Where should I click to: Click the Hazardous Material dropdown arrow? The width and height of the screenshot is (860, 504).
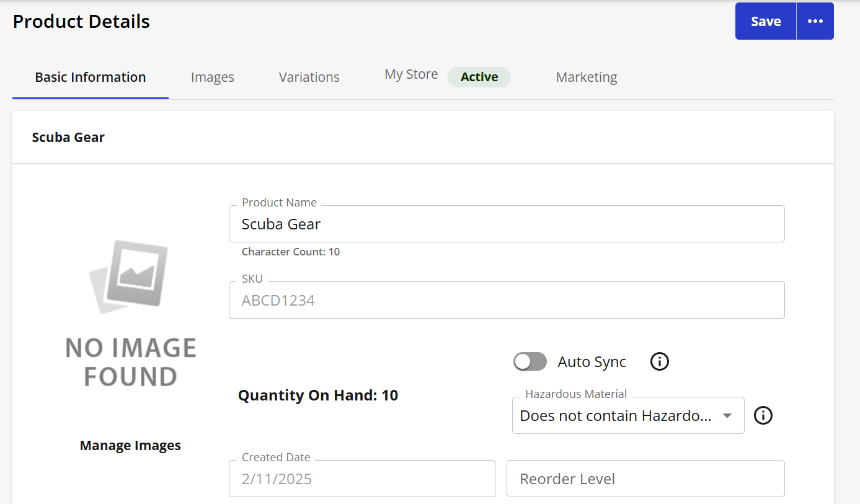(x=727, y=416)
